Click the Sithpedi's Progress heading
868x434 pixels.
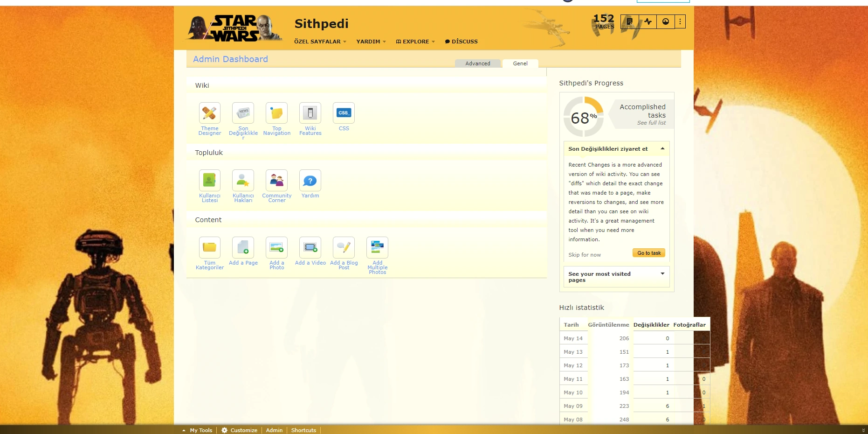(591, 83)
